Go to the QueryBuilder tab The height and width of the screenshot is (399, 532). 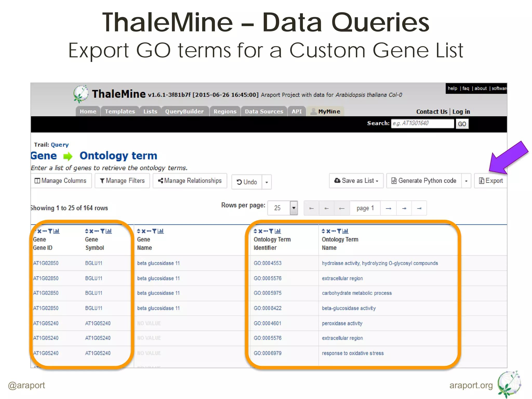[184, 111]
